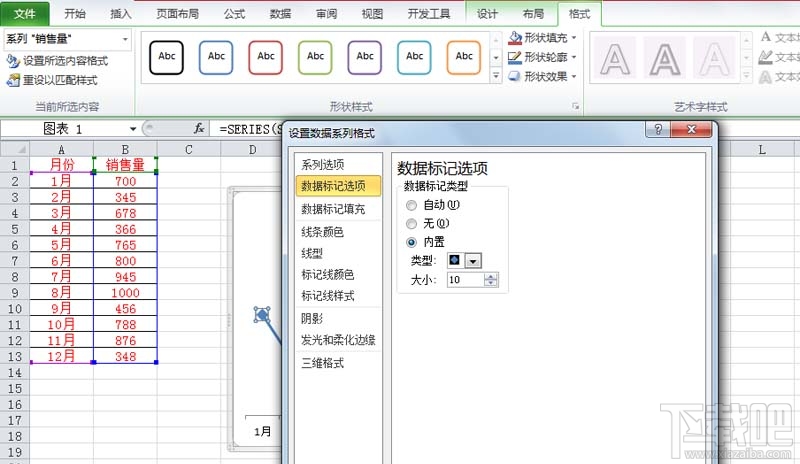Switch to the 公式 ribbon tab
800x464 pixels.
coord(234,14)
